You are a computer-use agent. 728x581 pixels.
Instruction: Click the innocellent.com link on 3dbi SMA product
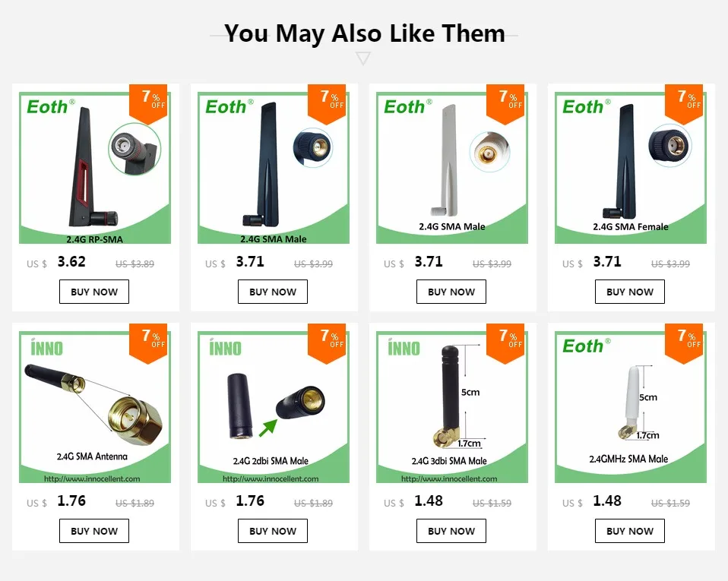point(449,478)
